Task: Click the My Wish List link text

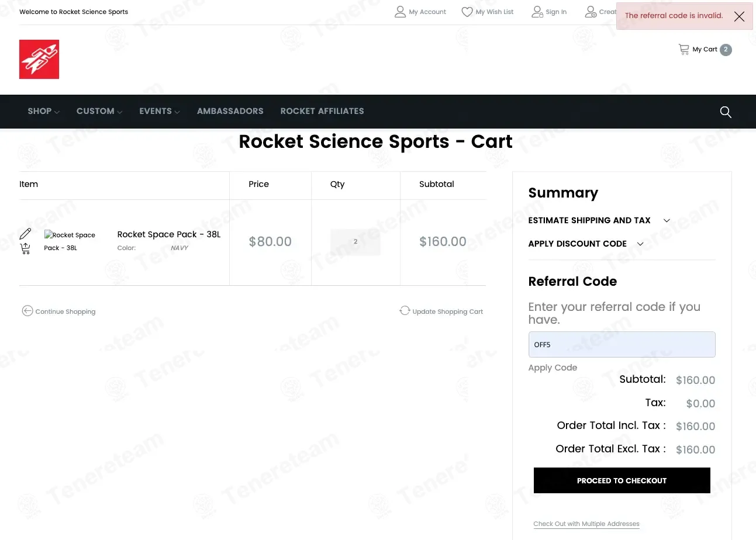Action: 495,12
